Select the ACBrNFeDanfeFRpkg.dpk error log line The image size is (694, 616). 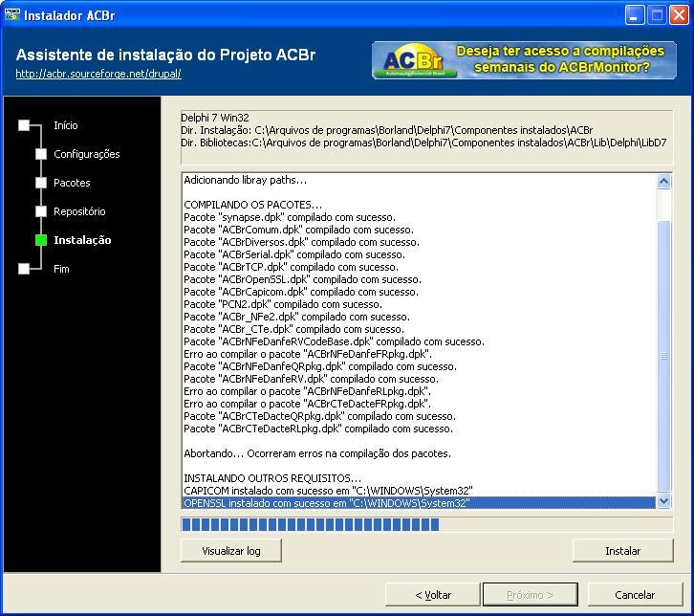tap(308, 354)
